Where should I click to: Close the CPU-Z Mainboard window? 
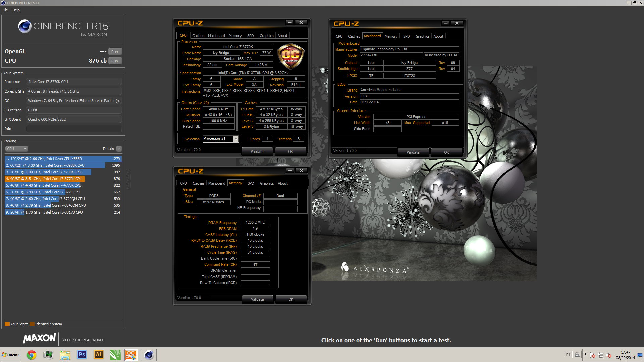coord(457,23)
